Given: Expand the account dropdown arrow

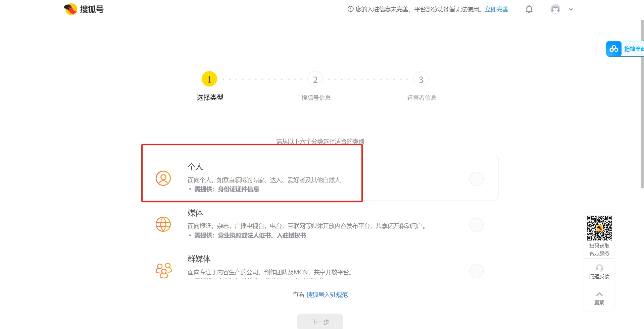Looking at the screenshot, I should [x=571, y=9].
